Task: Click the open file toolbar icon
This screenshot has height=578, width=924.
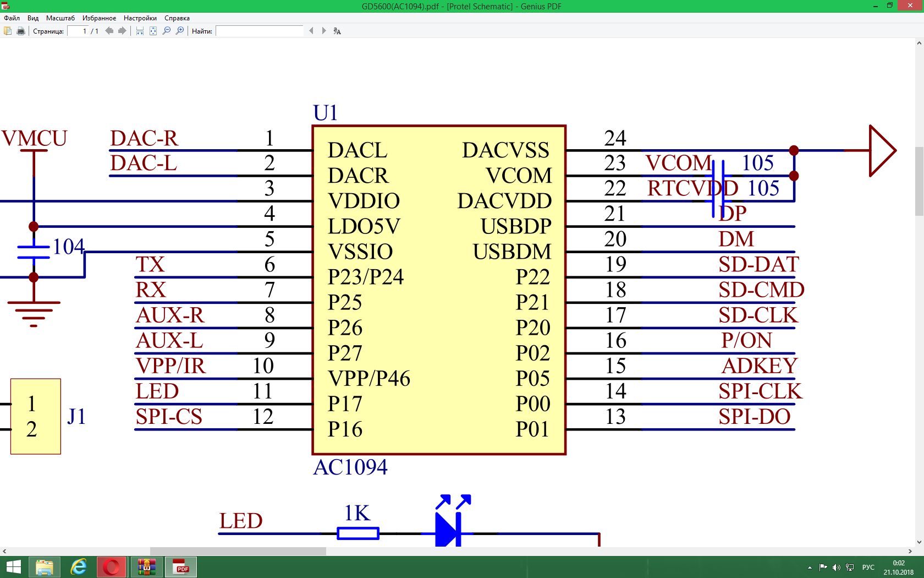Action: pyautogui.click(x=8, y=31)
